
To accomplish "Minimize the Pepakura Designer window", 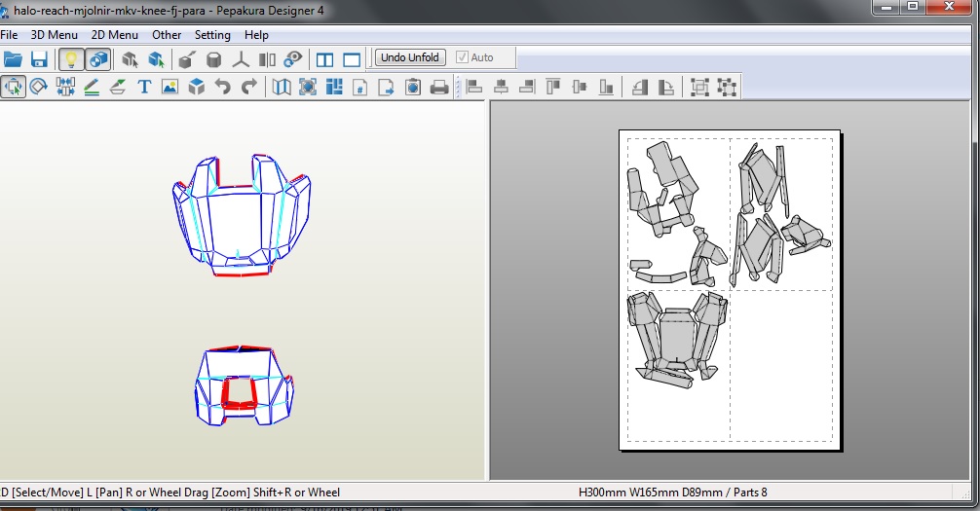I will click(x=886, y=7).
